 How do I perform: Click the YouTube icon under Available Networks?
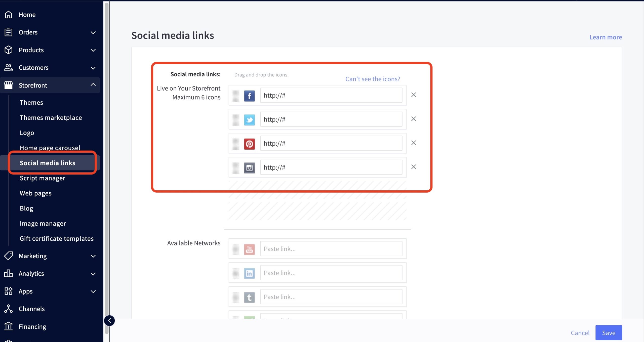point(249,249)
